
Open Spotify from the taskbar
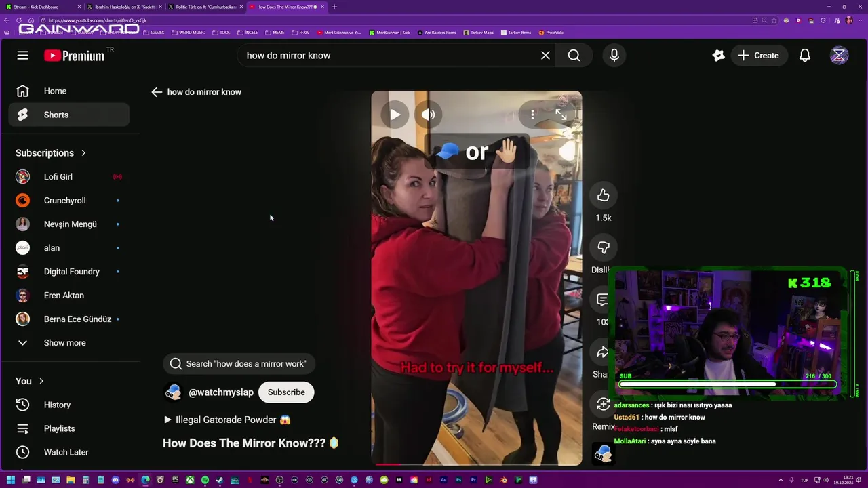(x=205, y=480)
